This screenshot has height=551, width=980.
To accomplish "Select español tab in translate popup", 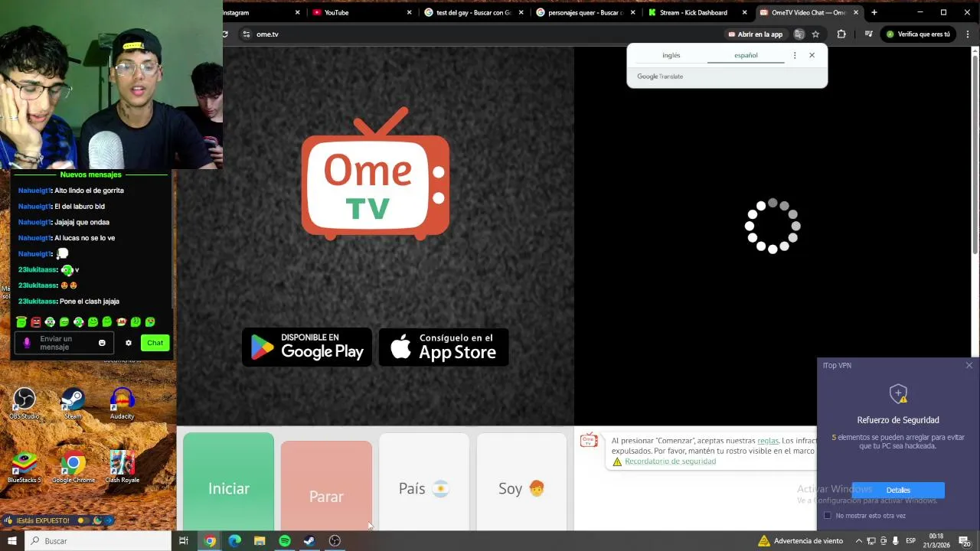I will pyautogui.click(x=746, y=55).
